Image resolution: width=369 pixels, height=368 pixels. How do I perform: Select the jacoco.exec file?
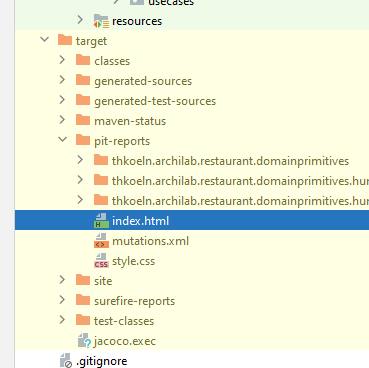125,341
